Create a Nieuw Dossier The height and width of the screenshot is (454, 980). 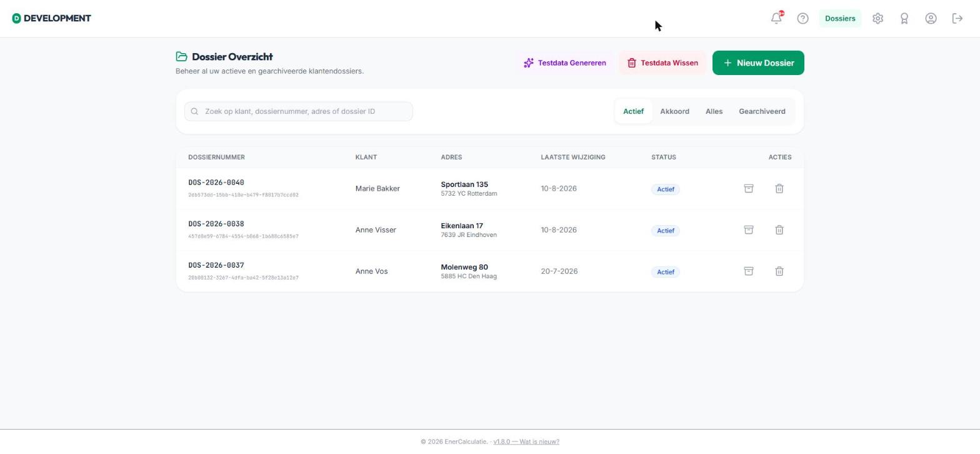point(758,63)
